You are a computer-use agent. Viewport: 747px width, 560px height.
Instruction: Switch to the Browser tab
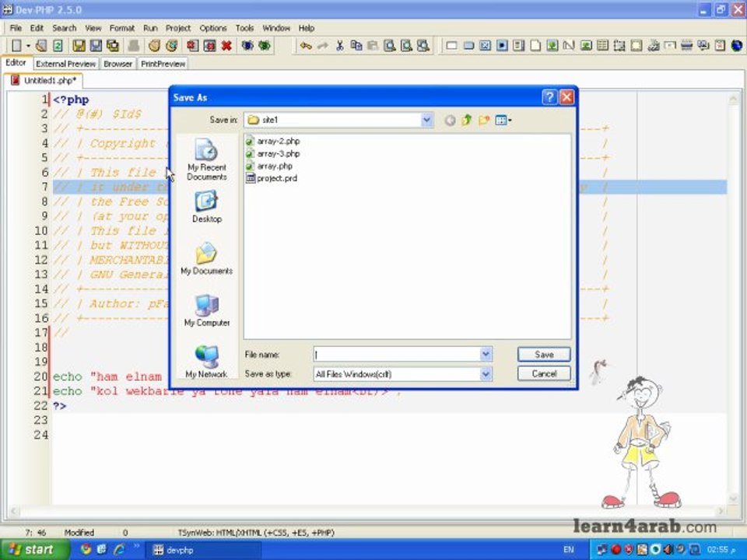coord(117,64)
